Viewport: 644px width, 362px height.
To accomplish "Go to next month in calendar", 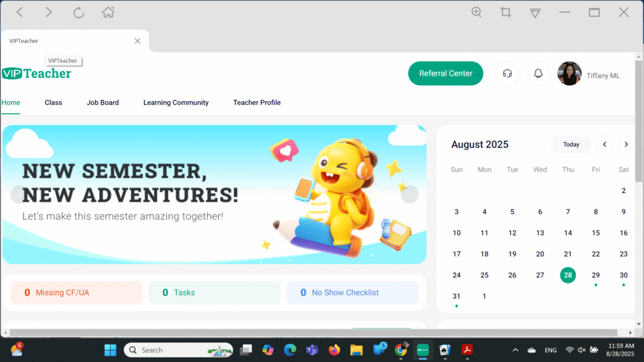I will pos(626,145).
